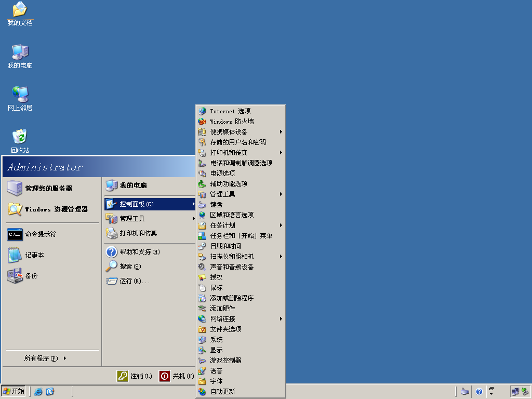532x399 pixels.
Task: Open 显示 display settings
Action: (x=241, y=350)
